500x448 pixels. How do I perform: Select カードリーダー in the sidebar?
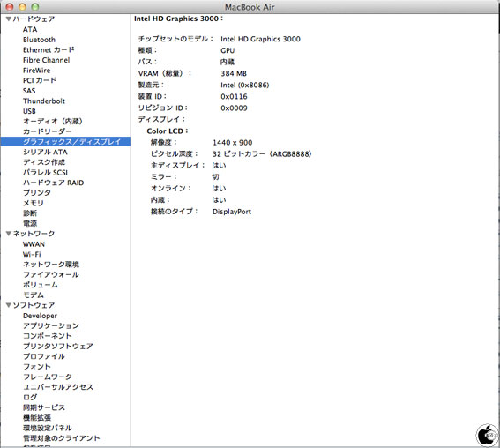coord(48,131)
